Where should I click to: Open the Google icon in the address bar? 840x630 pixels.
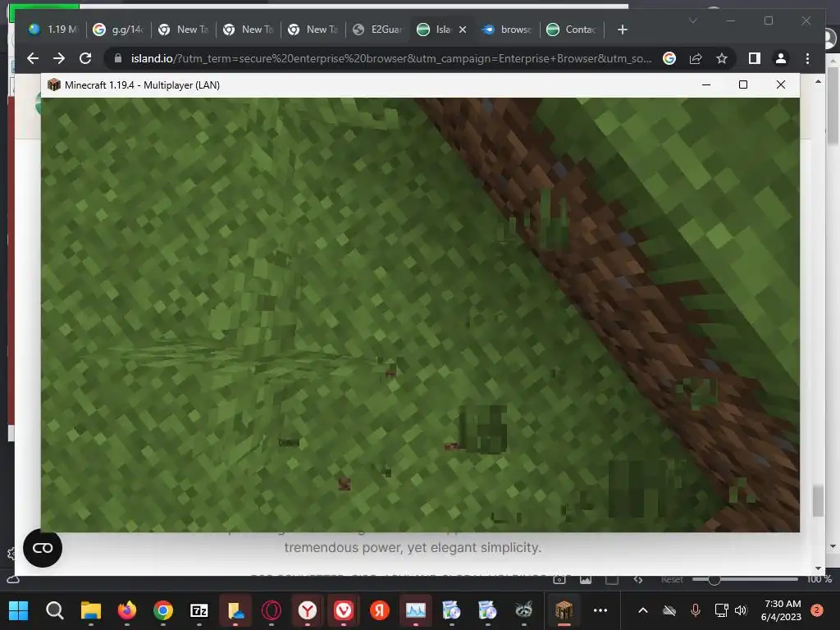(669, 58)
